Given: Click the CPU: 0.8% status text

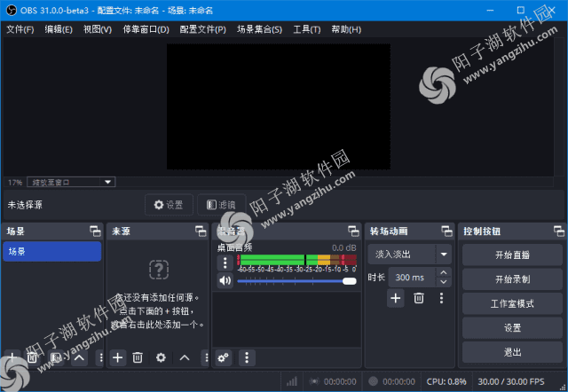Looking at the screenshot, I should click(446, 381).
